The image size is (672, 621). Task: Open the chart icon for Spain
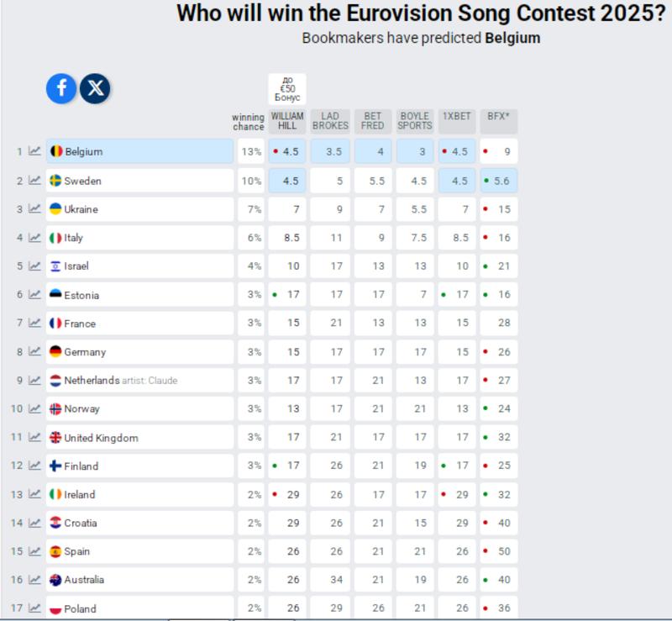coord(34,552)
